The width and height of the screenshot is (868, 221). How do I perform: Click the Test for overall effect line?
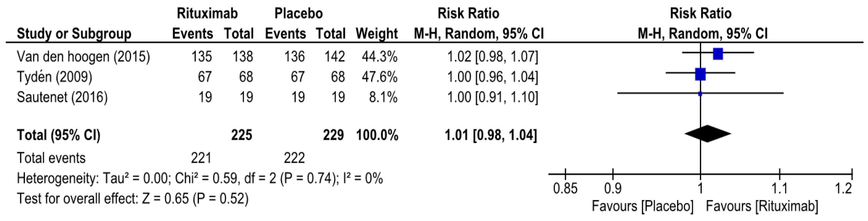pyautogui.click(x=132, y=199)
